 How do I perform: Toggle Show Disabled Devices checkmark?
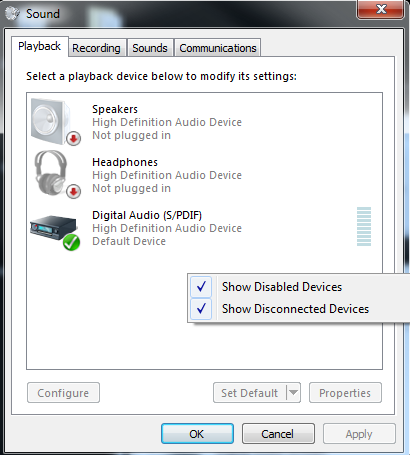[201, 287]
